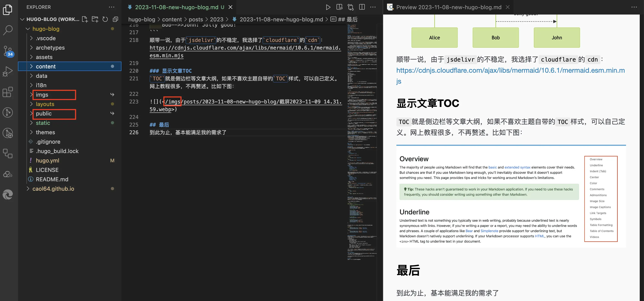
Task: Open the Extensions view
Action: tap(7, 92)
